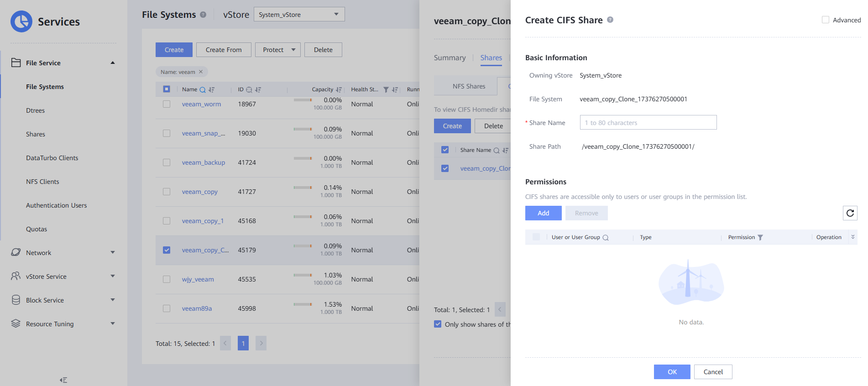Viewport: 868px width, 386px height.
Task: Click the Permission column filter icon
Action: coord(760,237)
